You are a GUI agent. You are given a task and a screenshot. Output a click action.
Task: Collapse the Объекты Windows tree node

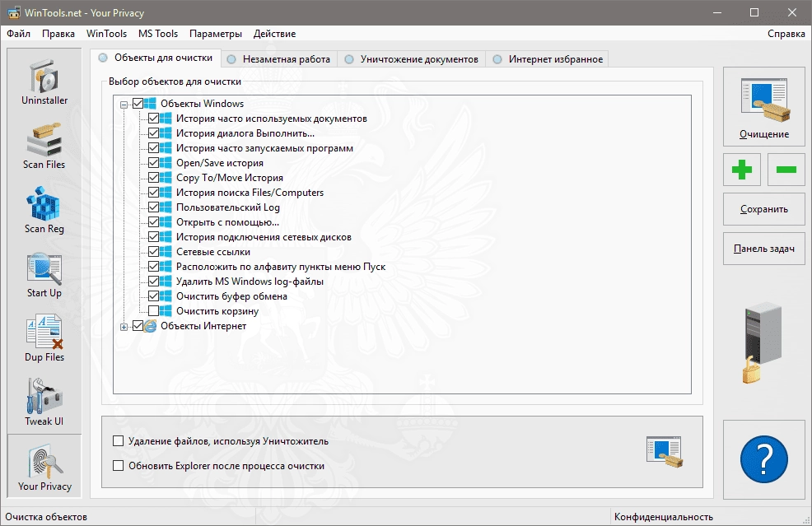[x=124, y=105]
